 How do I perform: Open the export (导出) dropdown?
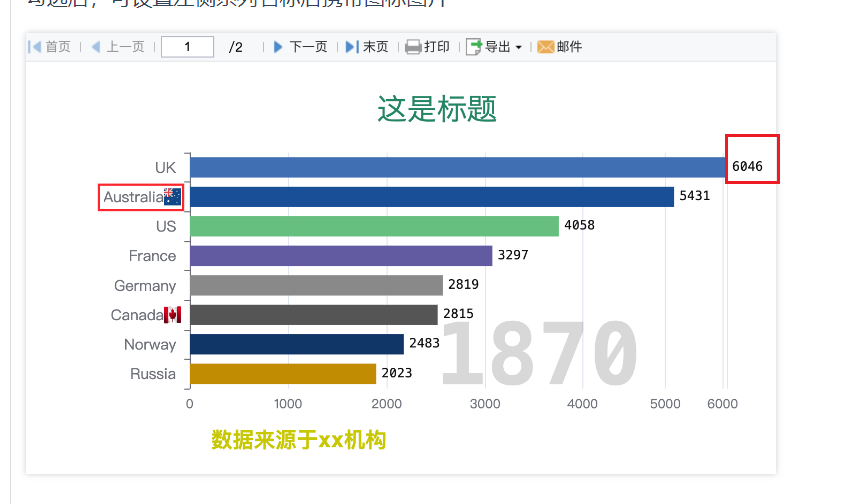(x=494, y=47)
